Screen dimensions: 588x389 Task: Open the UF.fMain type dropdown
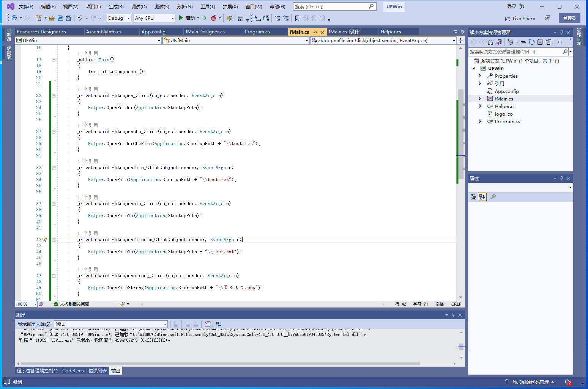coord(236,40)
